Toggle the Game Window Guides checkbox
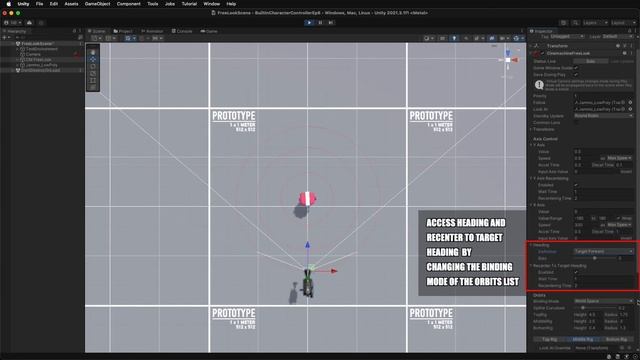Screen dimensions: 640x360 click(576, 68)
